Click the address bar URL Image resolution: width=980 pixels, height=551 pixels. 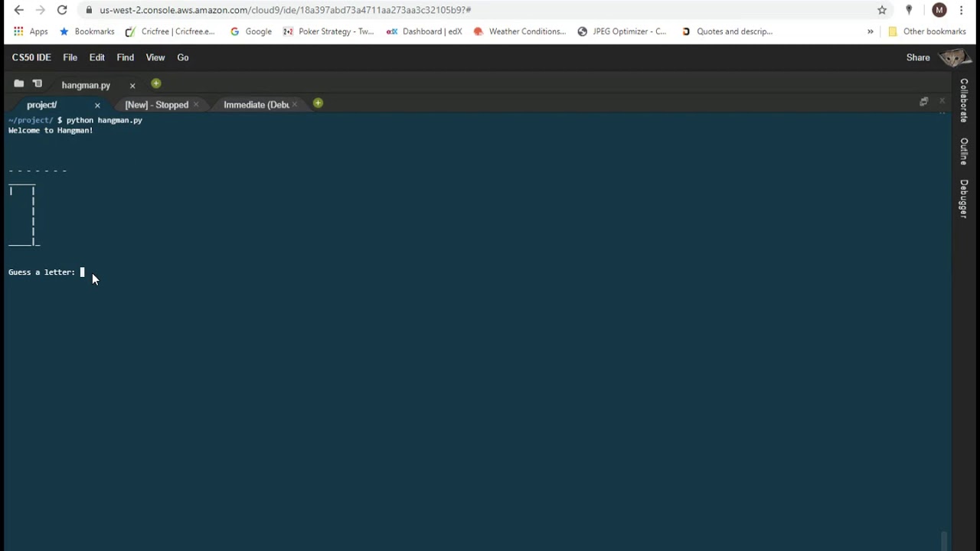(285, 10)
